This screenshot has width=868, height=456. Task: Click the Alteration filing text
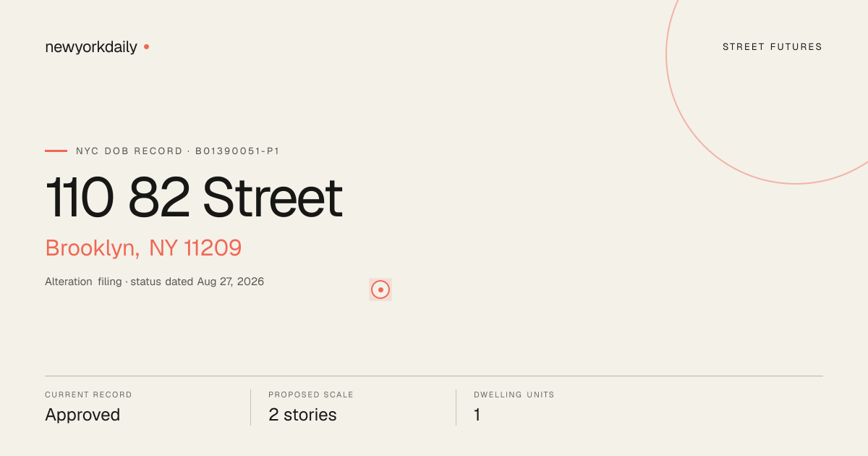[x=83, y=282]
